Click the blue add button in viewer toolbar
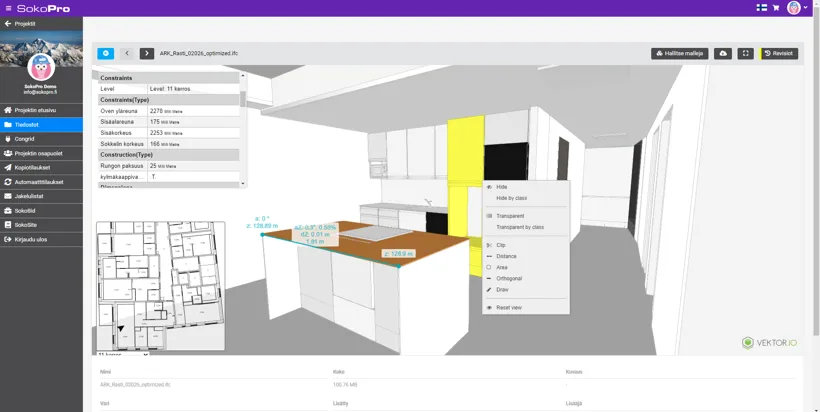This screenshot has height=412, width=820. (105, 53)
